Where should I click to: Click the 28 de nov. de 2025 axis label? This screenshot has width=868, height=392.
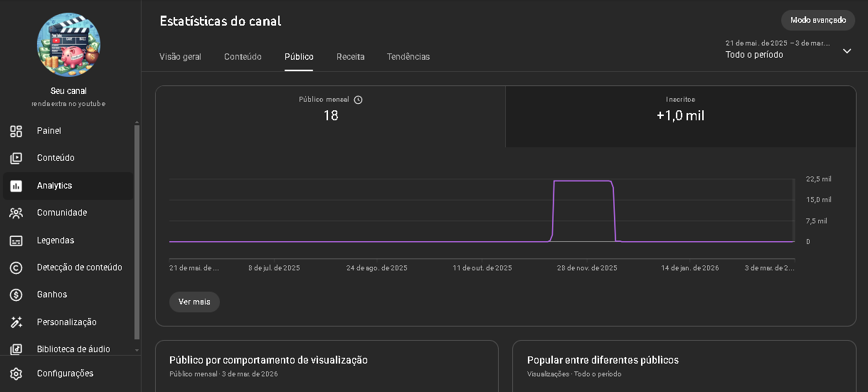[587, 268]
